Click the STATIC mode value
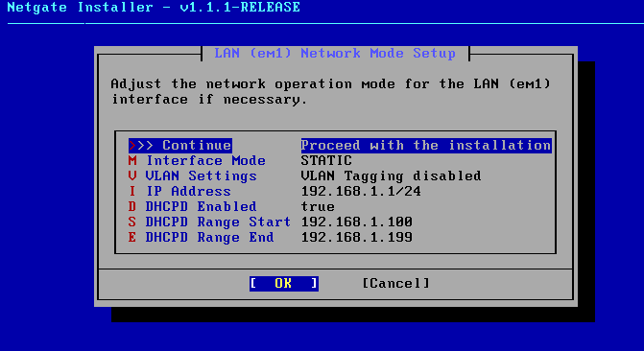644x351 pixels. click(326, 160)
